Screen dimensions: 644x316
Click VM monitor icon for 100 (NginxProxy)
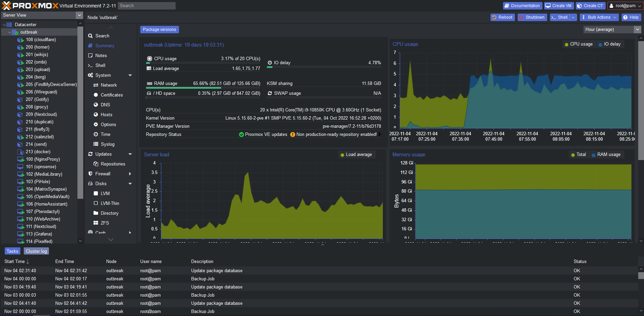coord(20,159)
